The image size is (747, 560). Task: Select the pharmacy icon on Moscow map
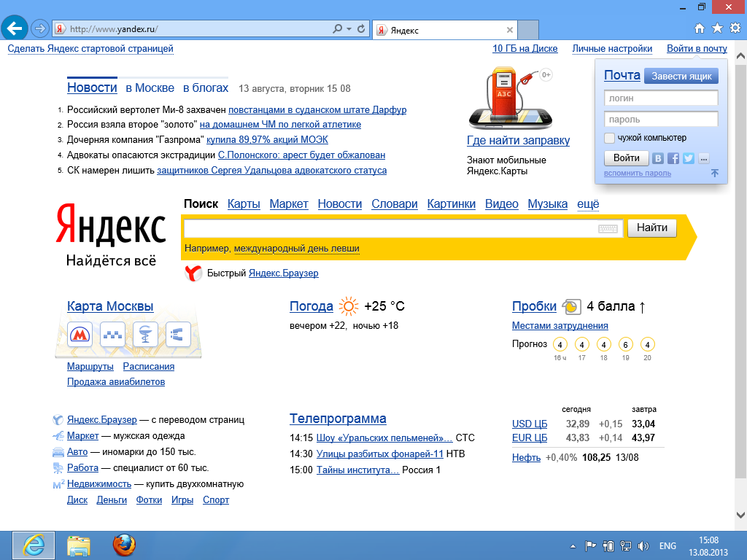tap(145, 335)
